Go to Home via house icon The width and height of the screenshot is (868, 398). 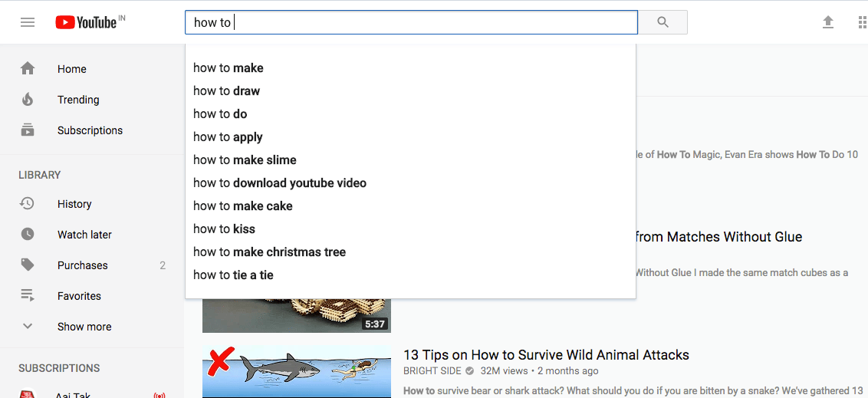tap(28, 69)
